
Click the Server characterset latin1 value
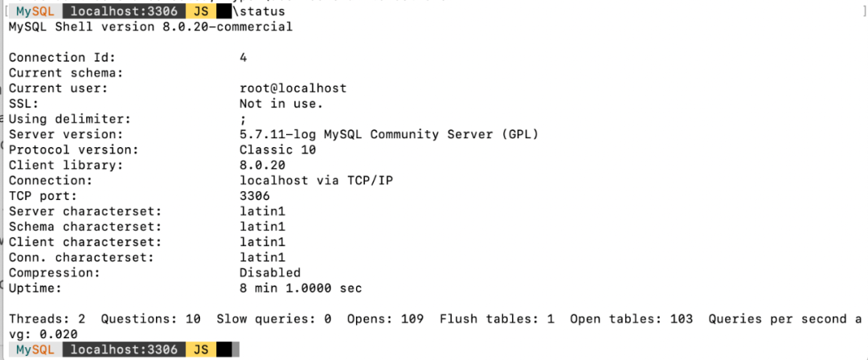[x=263, y=211]
